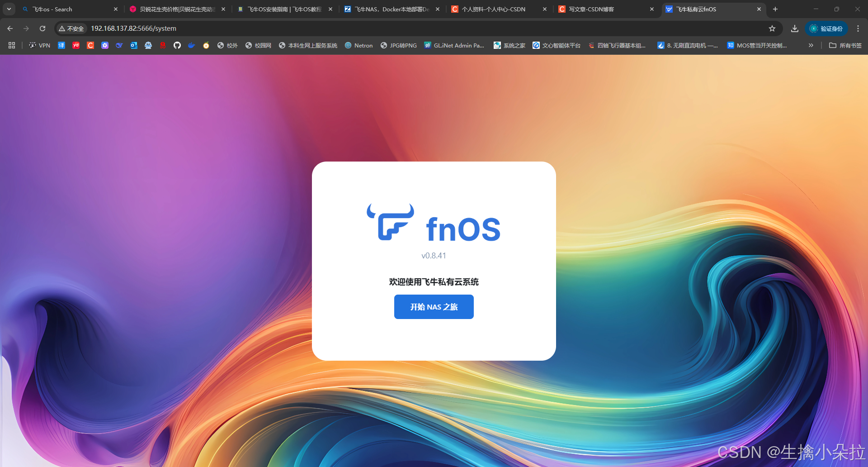This screenshot has width=868, height=467.
Task: Open the 文心智能体平台 bookmark
Action: (x=557, y=45)
